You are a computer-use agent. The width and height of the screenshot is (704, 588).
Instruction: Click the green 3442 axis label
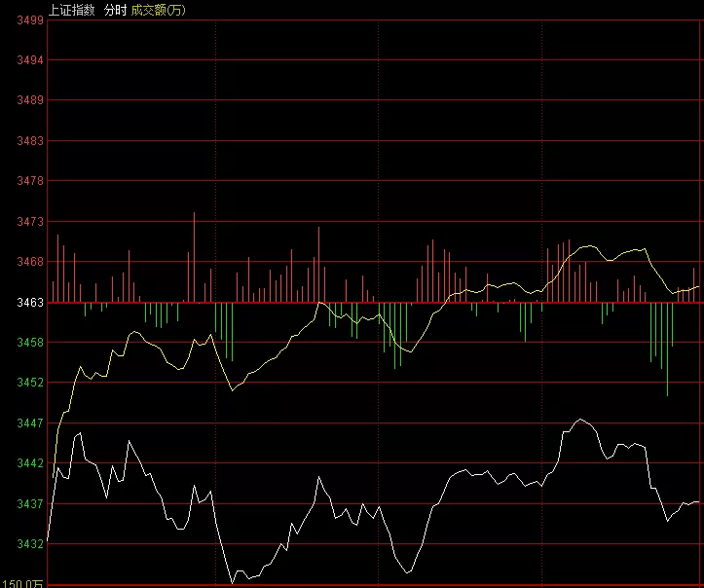30,463
